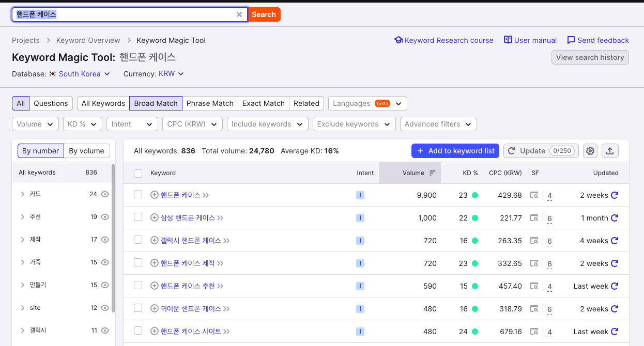Open the CPC (KRW) filter dropdown
Screen dimensions: 644x346
pos(192,124)
